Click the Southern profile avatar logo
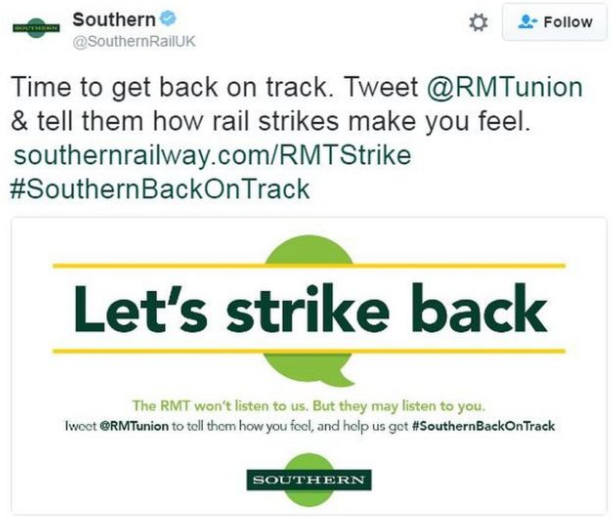 (36, 28)
